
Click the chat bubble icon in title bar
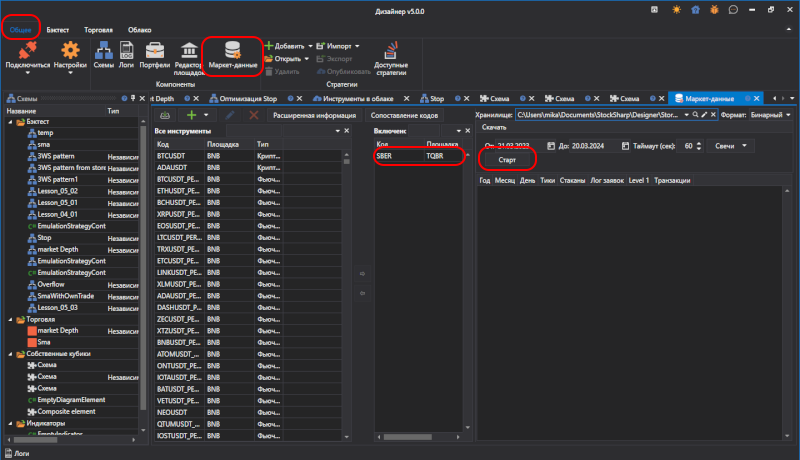(733, 10)
